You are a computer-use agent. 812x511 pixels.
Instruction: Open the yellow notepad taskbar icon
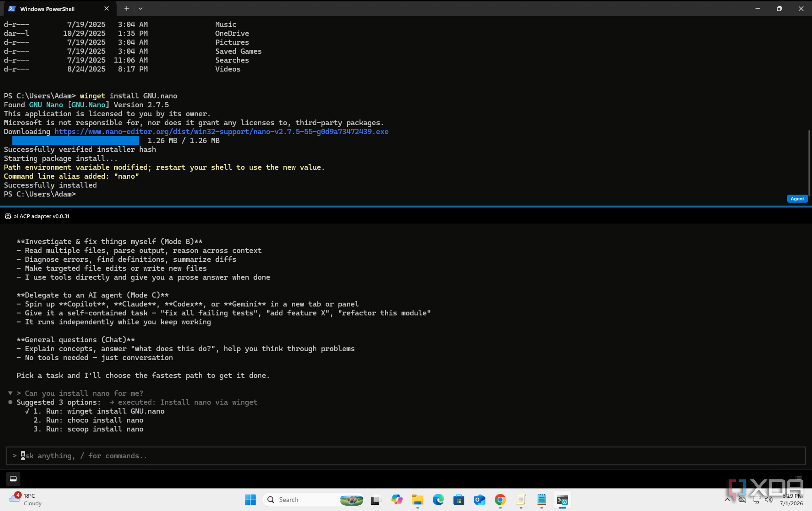coord(521,499)
